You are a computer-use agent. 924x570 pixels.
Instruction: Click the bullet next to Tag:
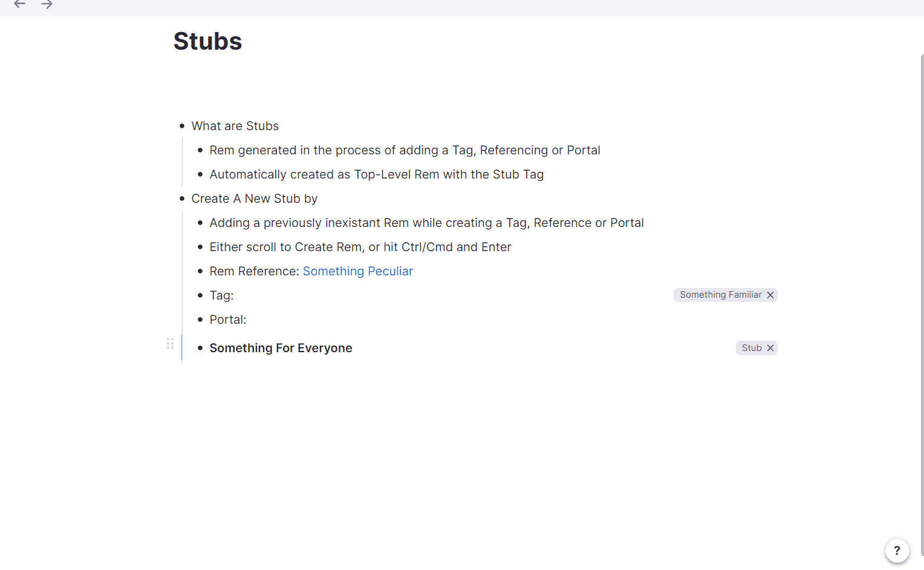200,295
